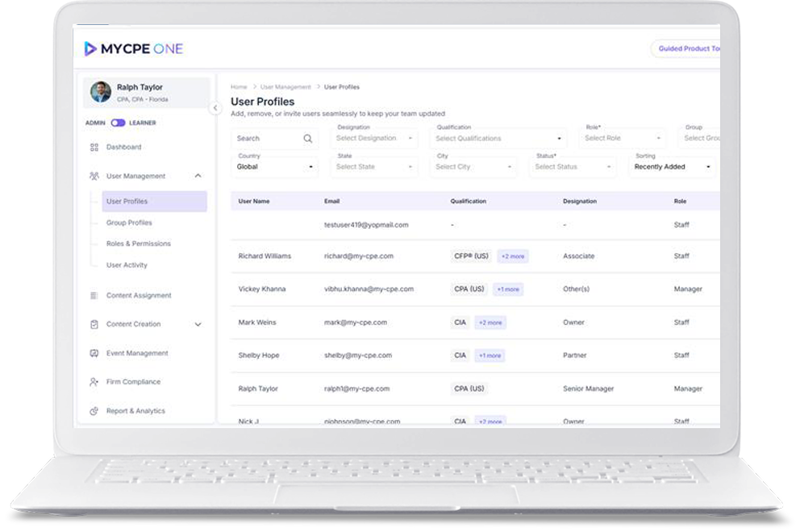Open Content Assignment menu item
The width and height of the screenshot is (800, 532).
[x=139, y=295]
